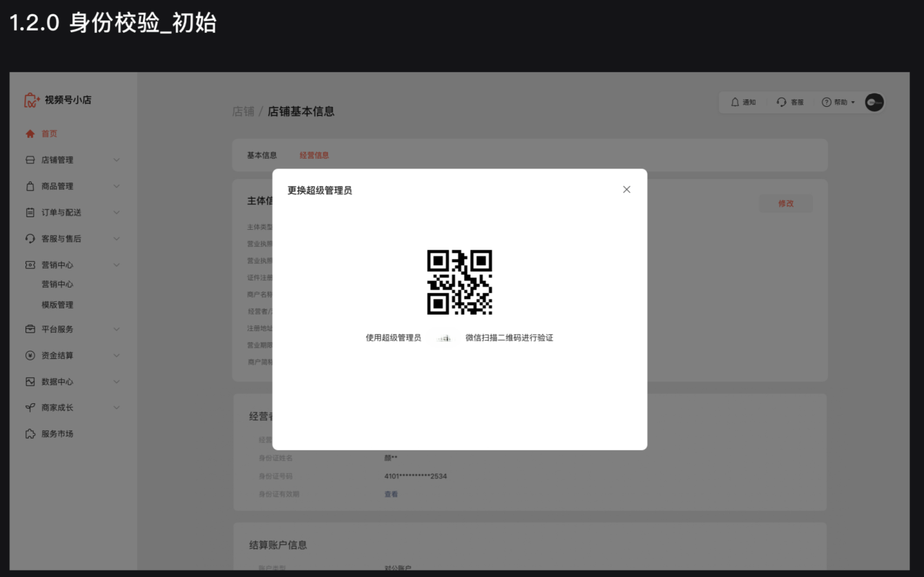Image resolution: width=924 pixels, height=577 pixels.
Task: Switch to the 经营信息 tab
Action: coord(314,155)
